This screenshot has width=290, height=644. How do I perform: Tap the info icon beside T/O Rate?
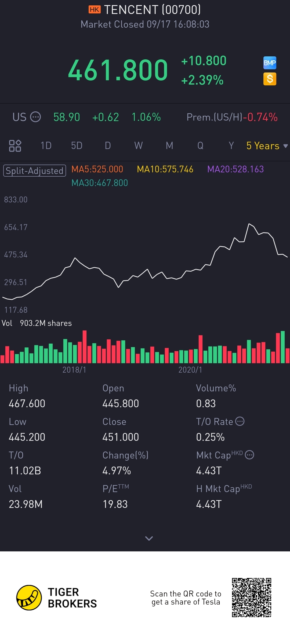tap(240, 421)
